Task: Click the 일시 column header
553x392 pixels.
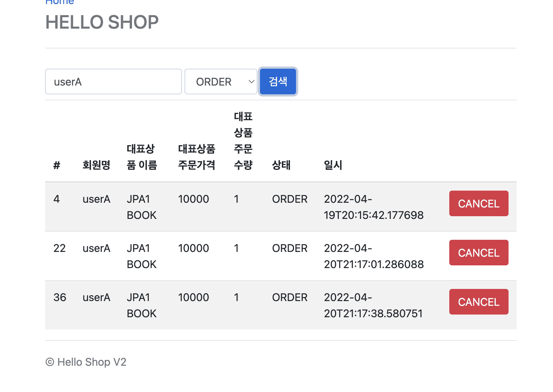Action: click(x=333, y=165)
